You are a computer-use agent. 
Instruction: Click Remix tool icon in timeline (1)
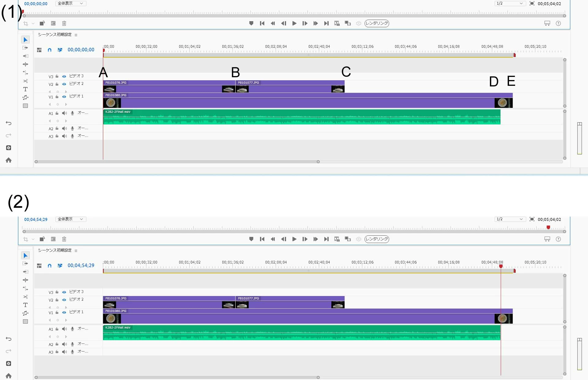click(x=25, y=97)
